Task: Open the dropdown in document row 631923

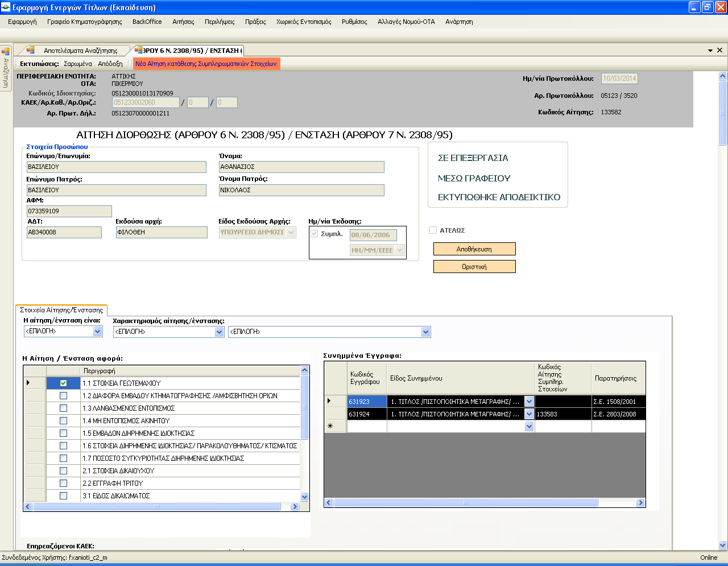Action: (x=530, y=402)
